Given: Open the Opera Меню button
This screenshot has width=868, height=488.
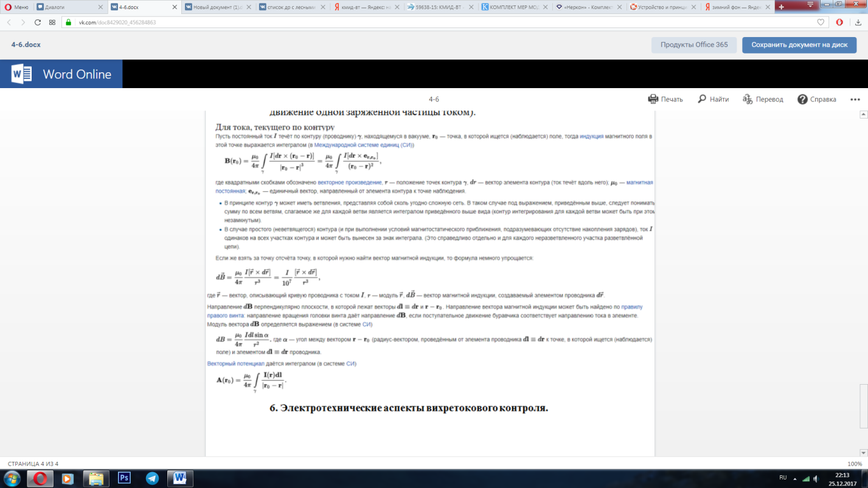Looking at the screenshot, I should (x=16, y=7).
